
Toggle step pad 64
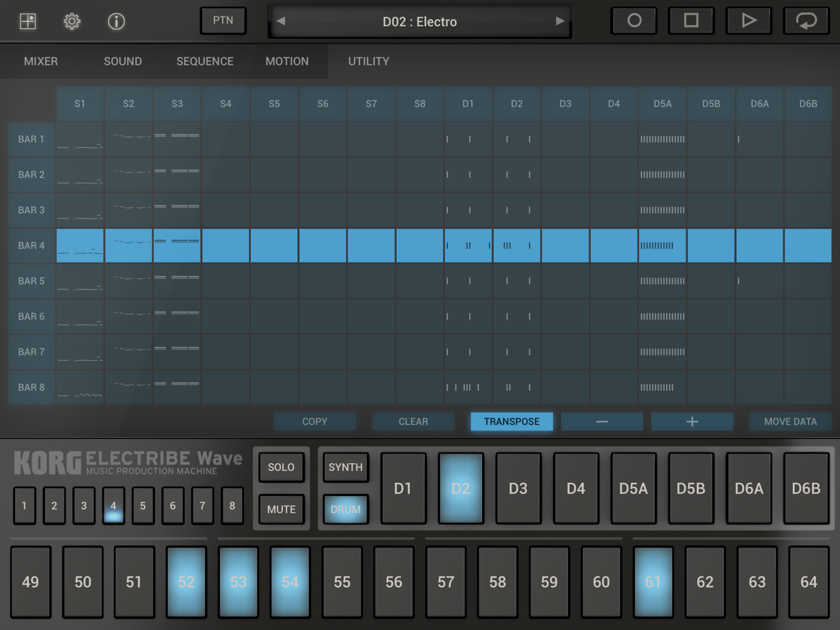click(x=809, y=582)
